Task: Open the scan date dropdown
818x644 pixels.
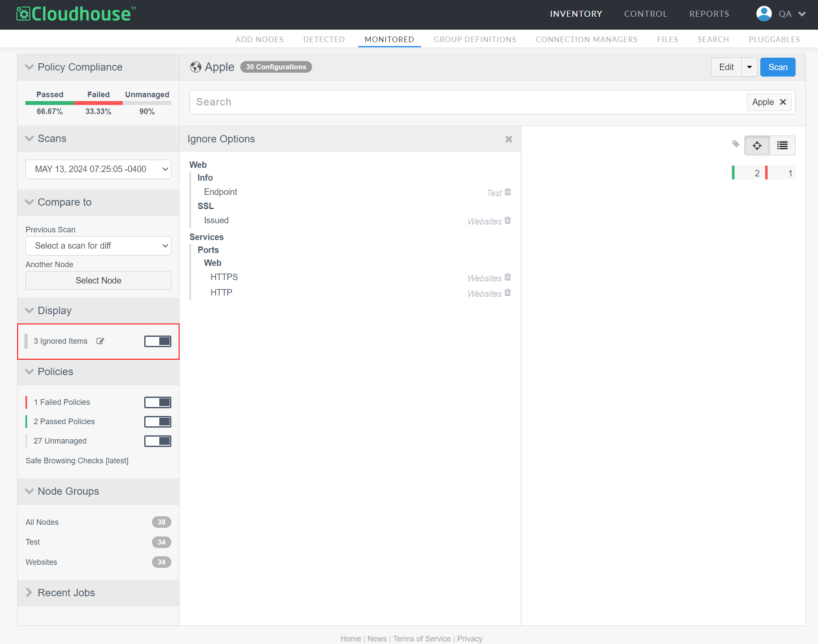Action: [x=98, y=169]
